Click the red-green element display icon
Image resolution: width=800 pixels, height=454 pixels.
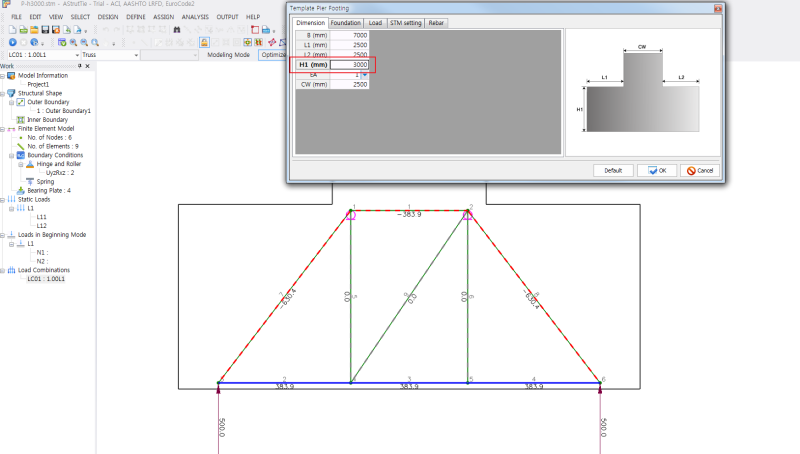point(258,42)
